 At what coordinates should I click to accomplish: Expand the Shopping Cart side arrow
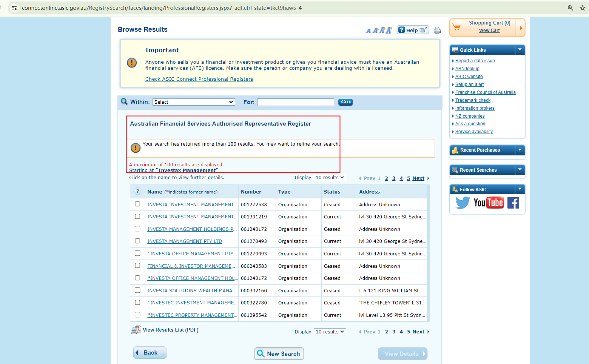[x=521, y=28]
